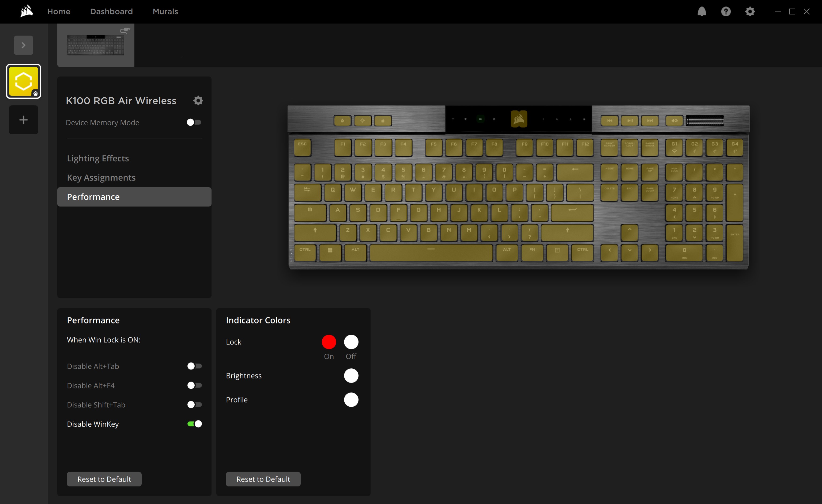
Task: Click the Corsair sails logo in top bar
Action: [26, 11]
